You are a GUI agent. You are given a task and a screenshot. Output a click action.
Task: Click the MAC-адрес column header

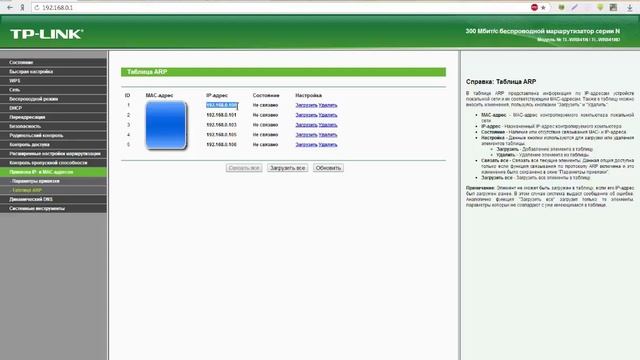tap(159, 96)
